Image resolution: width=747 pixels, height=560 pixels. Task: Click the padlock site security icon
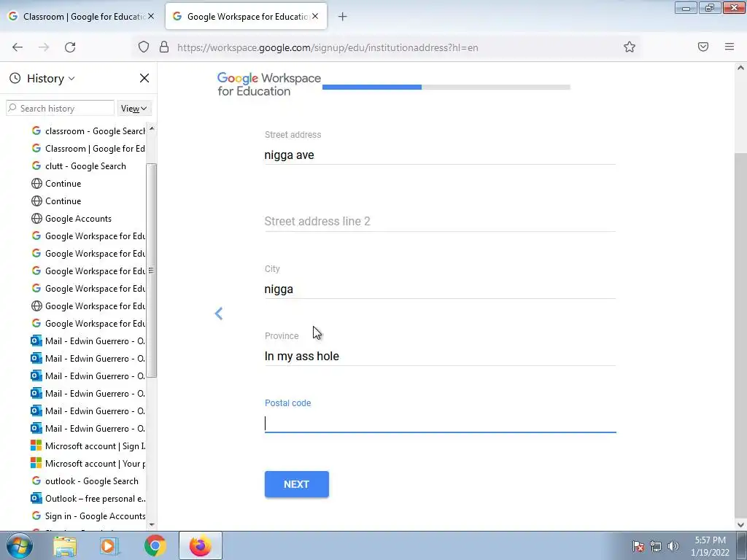pyautogui.click(x=164, y=47)
